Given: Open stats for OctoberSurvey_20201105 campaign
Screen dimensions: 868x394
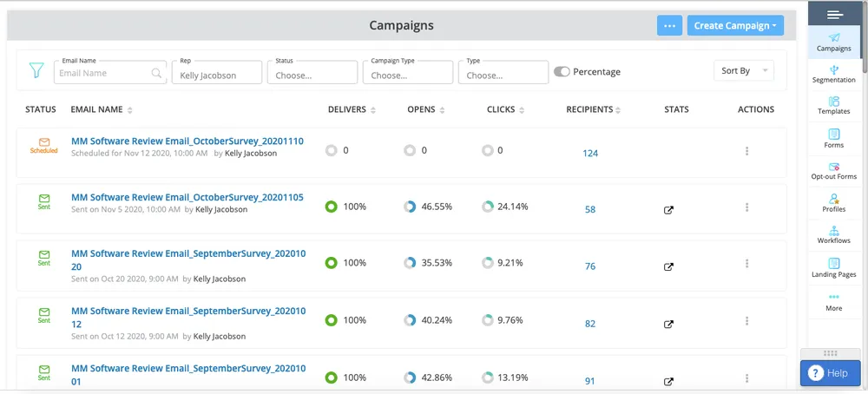Looking at the screenshot, I should pos(668,210).
